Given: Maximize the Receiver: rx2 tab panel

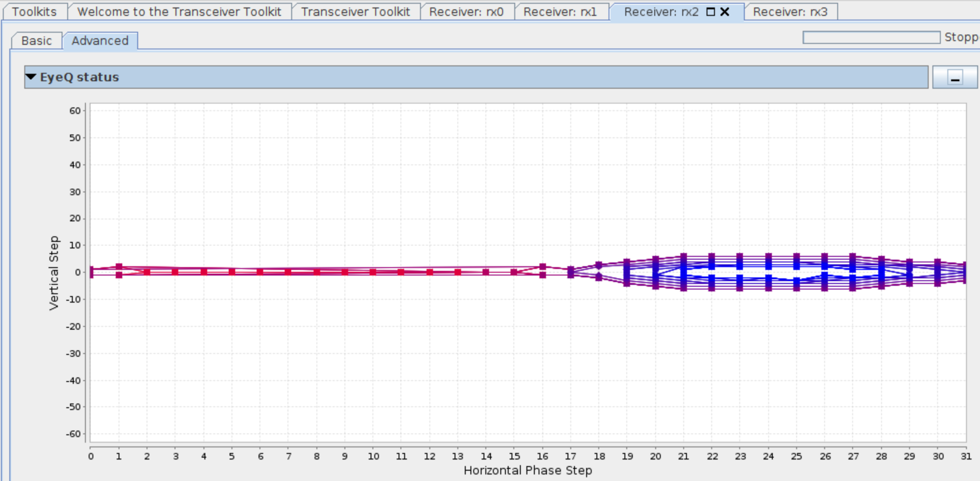Looking at the screenshot, I should click(711, 12).
